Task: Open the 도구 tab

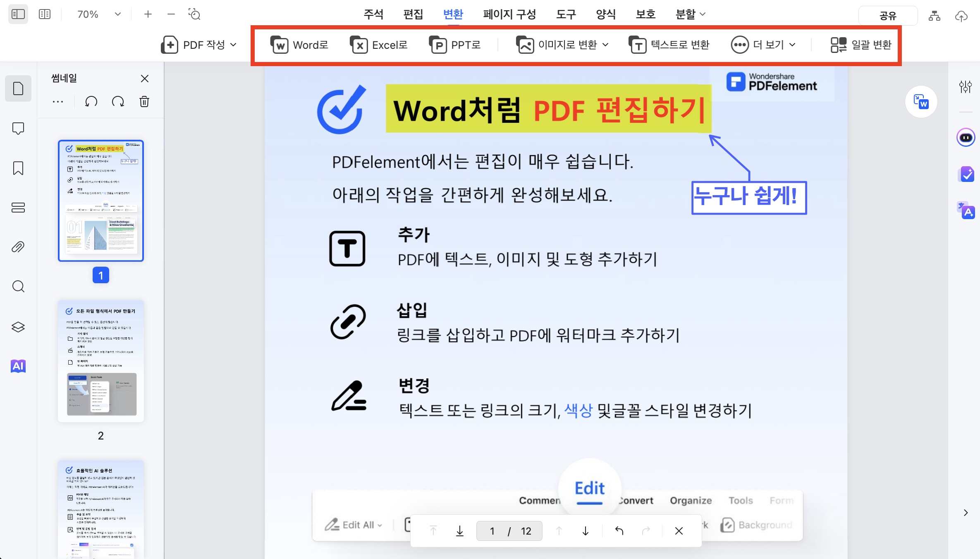Action: tap(566, 14)
